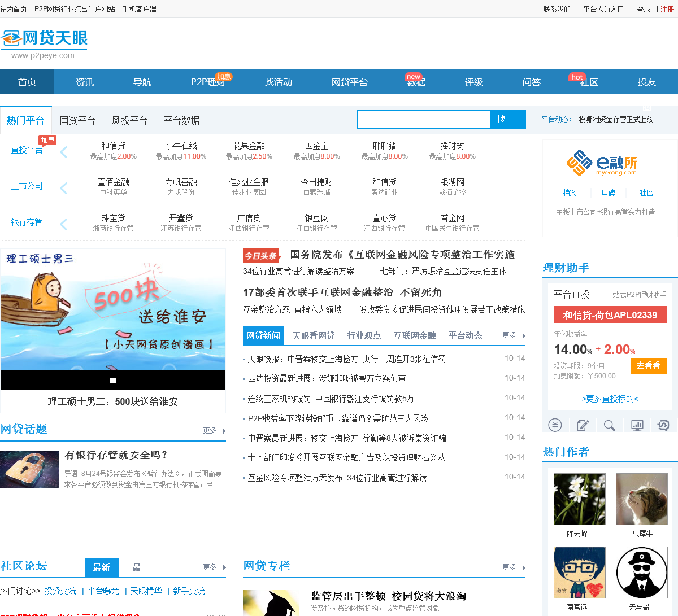Open the dollar chat helper icon
678x616 pixels.
point(663,425)
